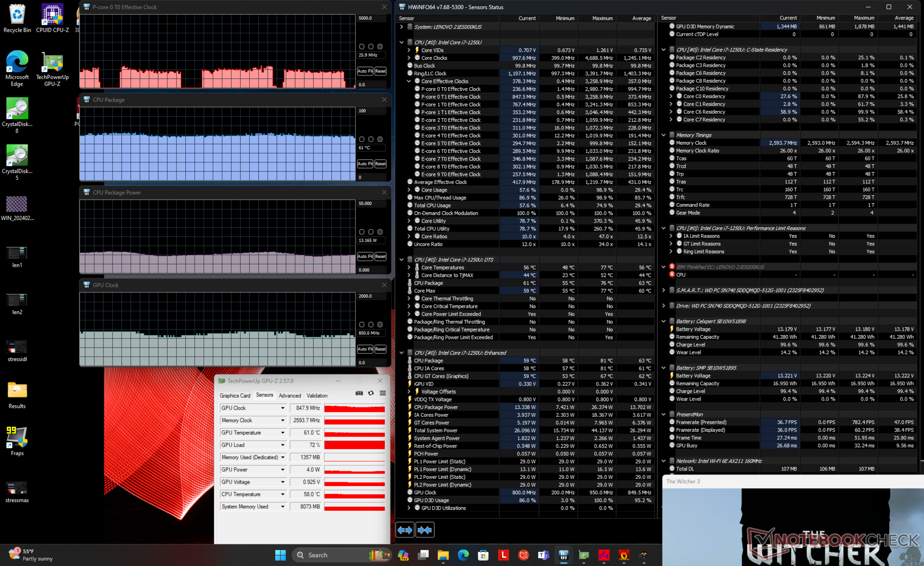This screenshot has width=924, height=566.
Task: Open File Explorer from the taskbar
Action: (x=443, y=555)
